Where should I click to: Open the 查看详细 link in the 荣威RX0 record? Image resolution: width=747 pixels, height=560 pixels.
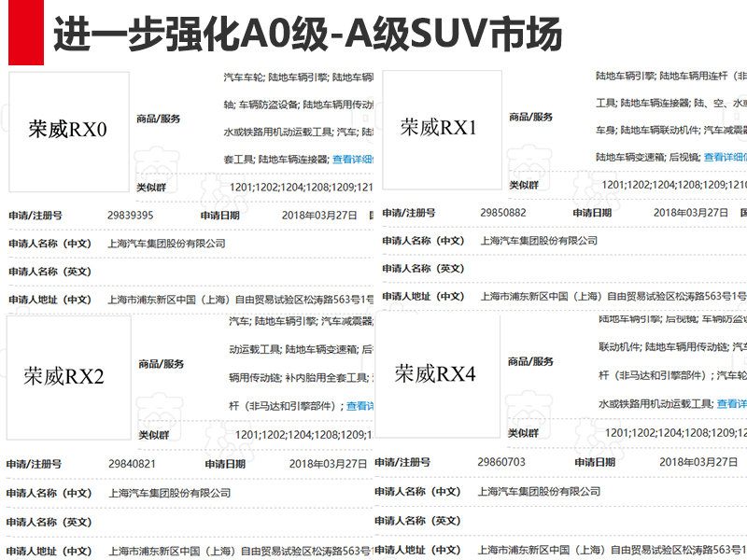(353, 159)
